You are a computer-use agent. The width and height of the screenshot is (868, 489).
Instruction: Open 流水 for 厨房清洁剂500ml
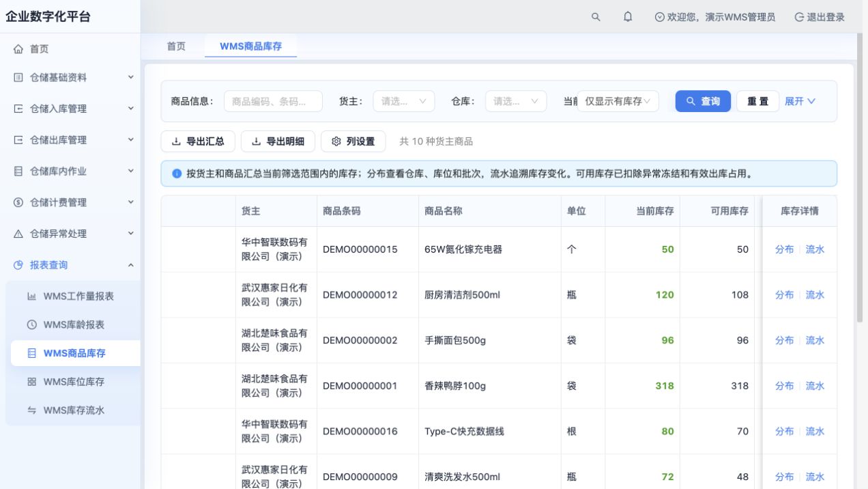pyautogui.click(x=815, y=295)
